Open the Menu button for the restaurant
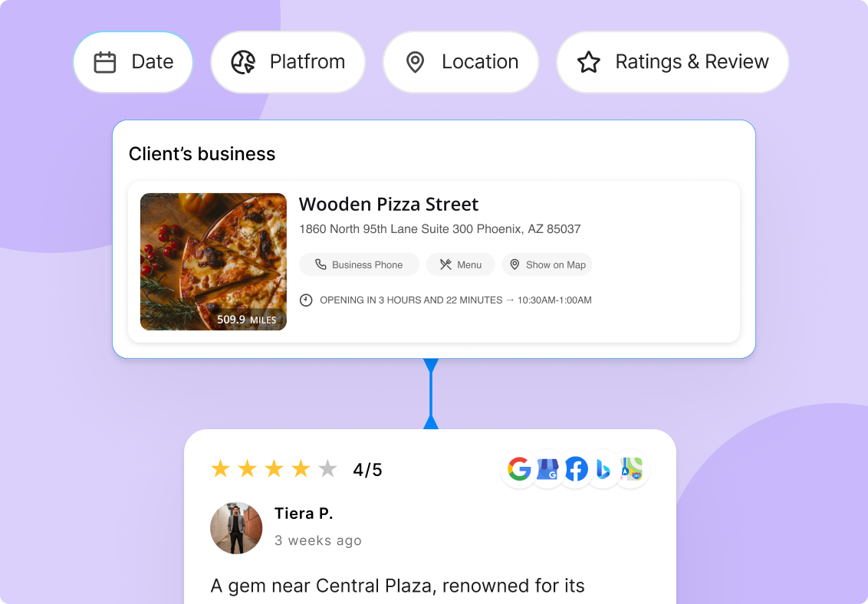 [x=461, y=265]
